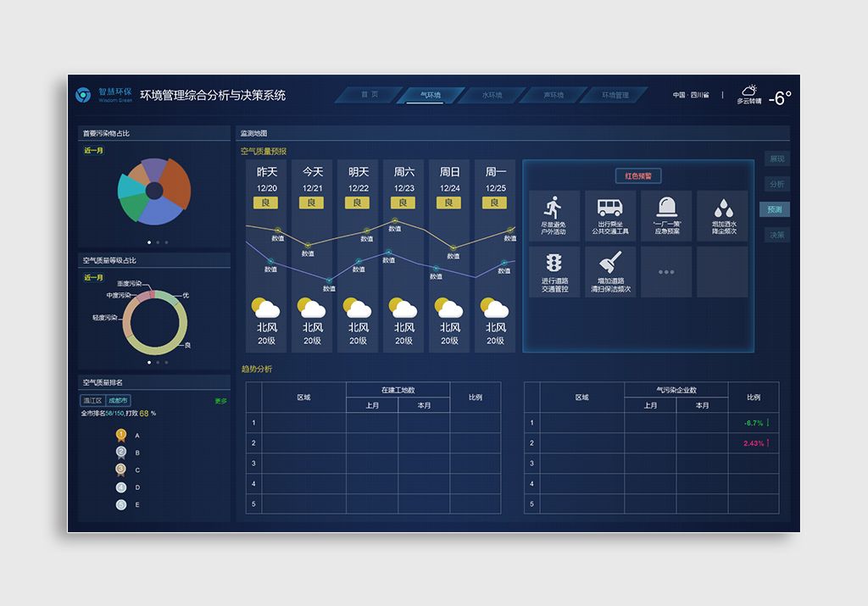The height and width of the screenshot is (606, 868).
Task: Click the rank 5 badge beside E
Action: tap(121, 505)
